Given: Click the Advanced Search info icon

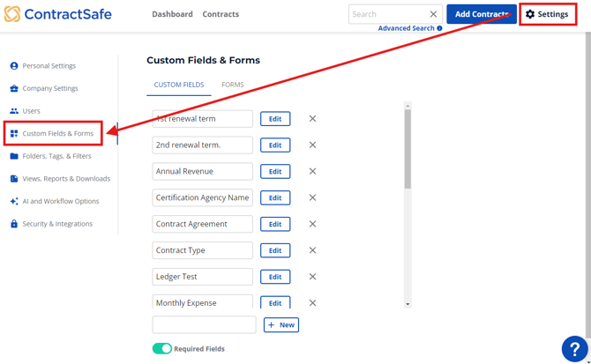Looking at the screenshot, I should 439,28.
